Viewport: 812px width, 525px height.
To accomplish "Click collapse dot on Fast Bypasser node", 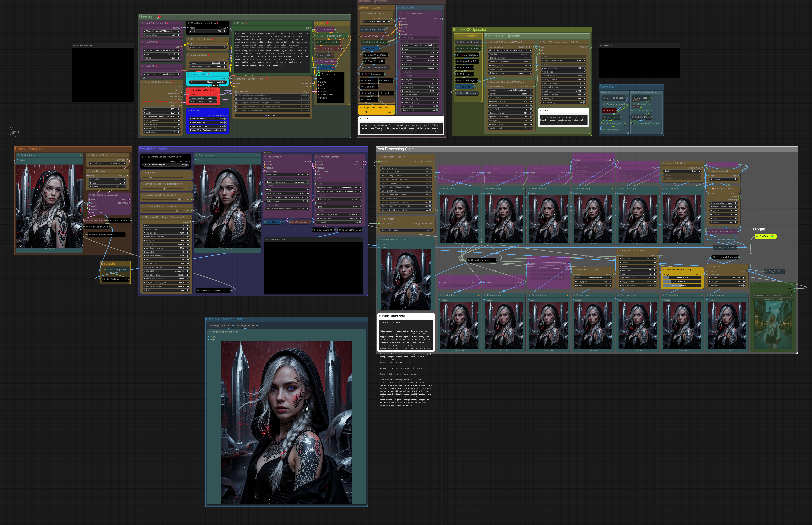I will coord(380,157).
